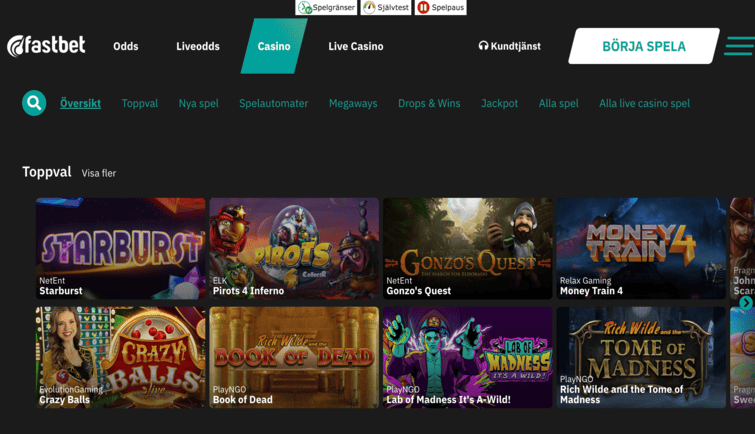Screen dimensions: 755x434
Task: Click the Toppval section heading
Action: point(47,172)
